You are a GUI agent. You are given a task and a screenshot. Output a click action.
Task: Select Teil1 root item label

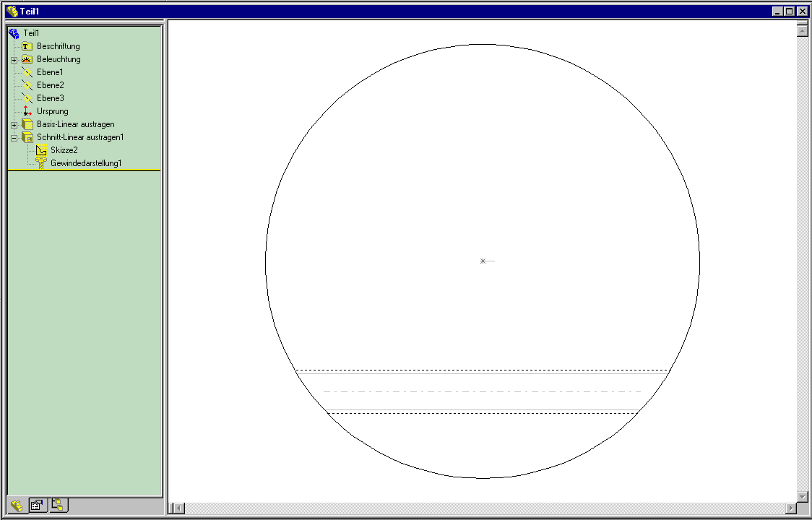pyautogui.click(x=31, y=33)
